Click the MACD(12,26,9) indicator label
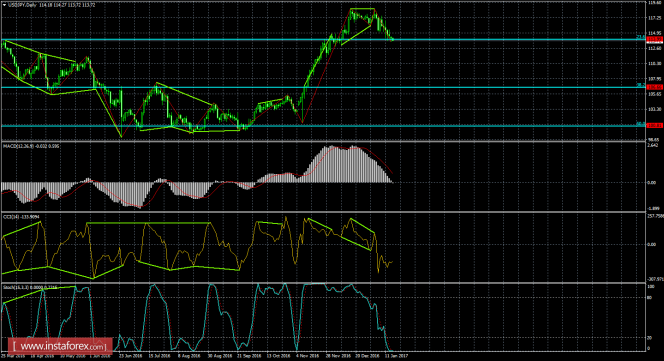Image resolution: width=664 pixels, height=361 pixels. pyautogui.click(x=19, y=146)
